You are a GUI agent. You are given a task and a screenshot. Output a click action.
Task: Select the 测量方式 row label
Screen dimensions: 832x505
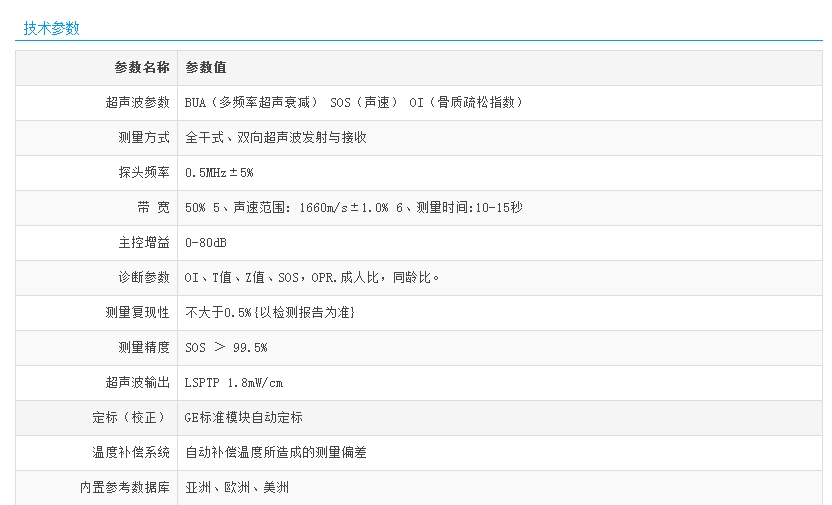pyautogui.click(x=144, y=137)
